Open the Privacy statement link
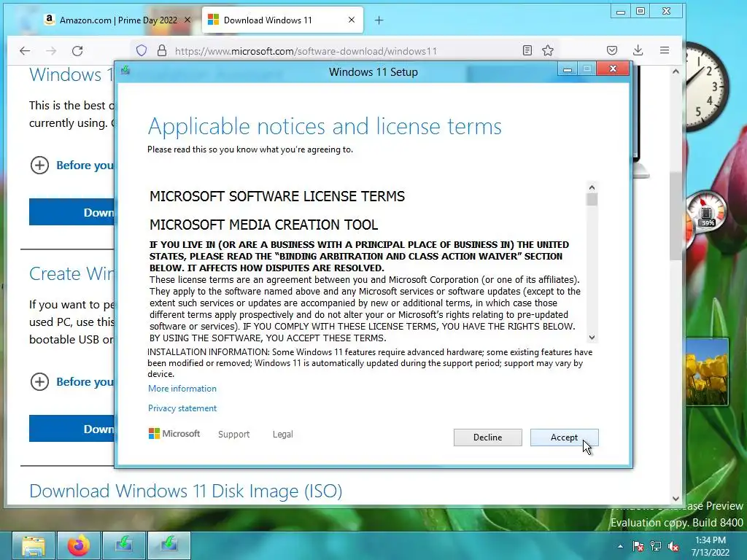Viewport: 747px width, 560px height. 182,408
